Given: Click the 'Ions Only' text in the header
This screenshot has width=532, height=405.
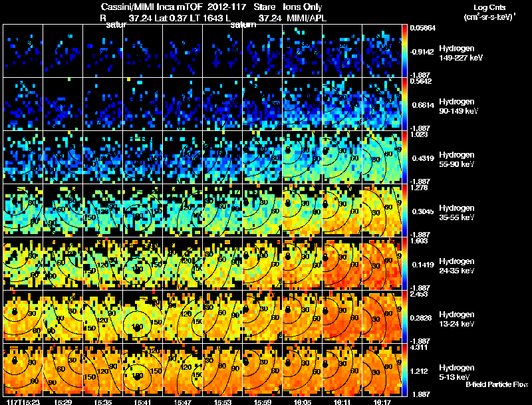Looking at the screenshot, I should tap(303, 7).
